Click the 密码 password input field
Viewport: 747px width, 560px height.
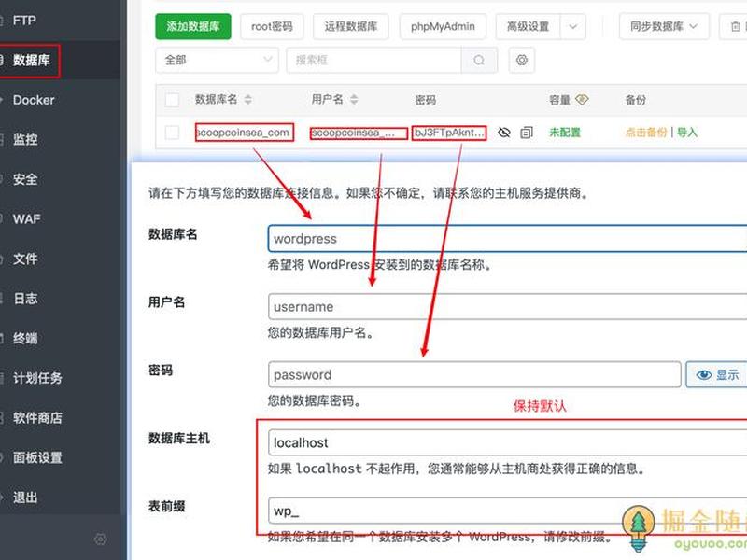(474, 375)
